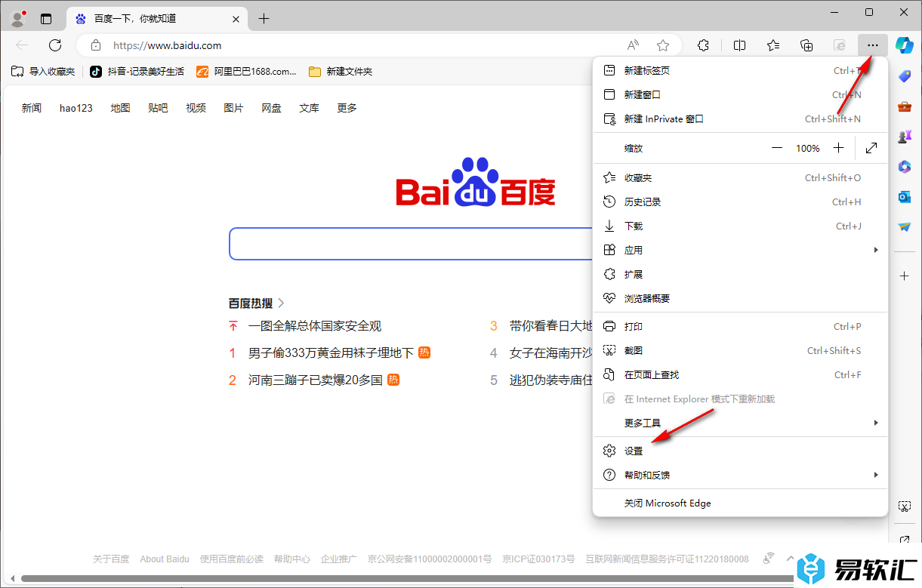
Task: Open the Copilot sidebar icon
Action: pos(905,45)
